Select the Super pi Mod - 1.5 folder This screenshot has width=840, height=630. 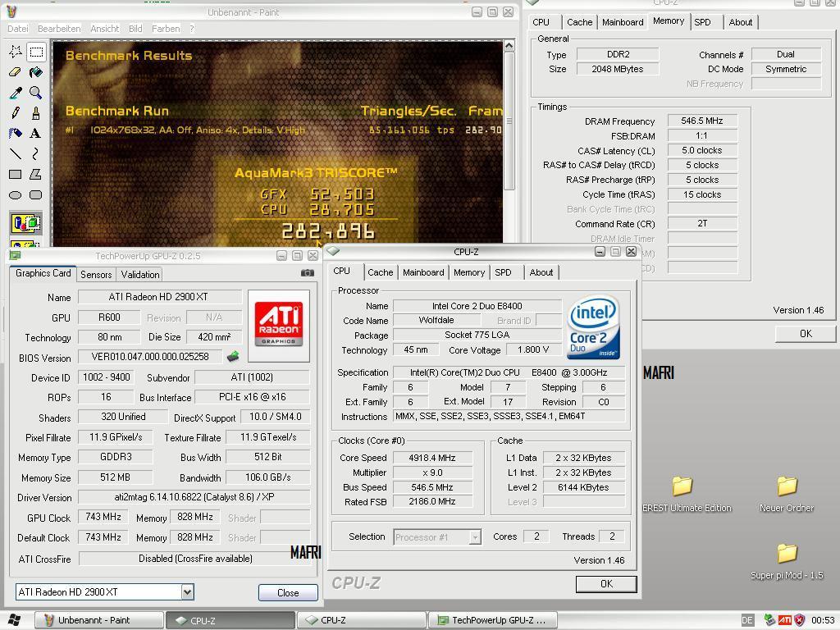pos(787,561)
